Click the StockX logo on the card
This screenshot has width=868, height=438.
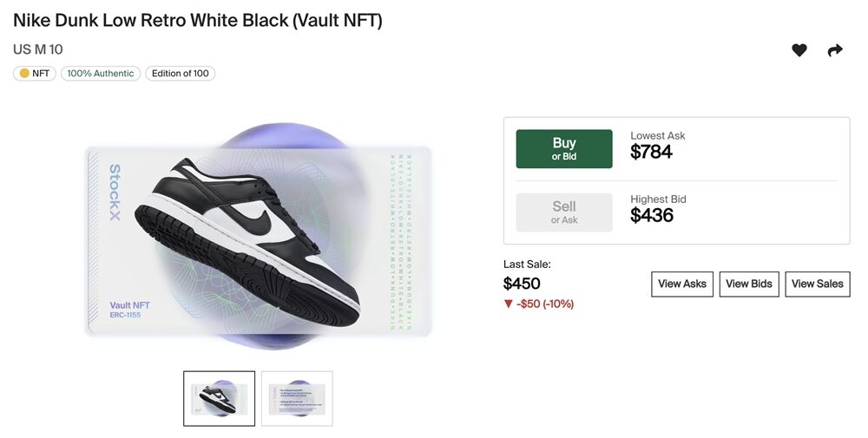click(x=115, y=193)
